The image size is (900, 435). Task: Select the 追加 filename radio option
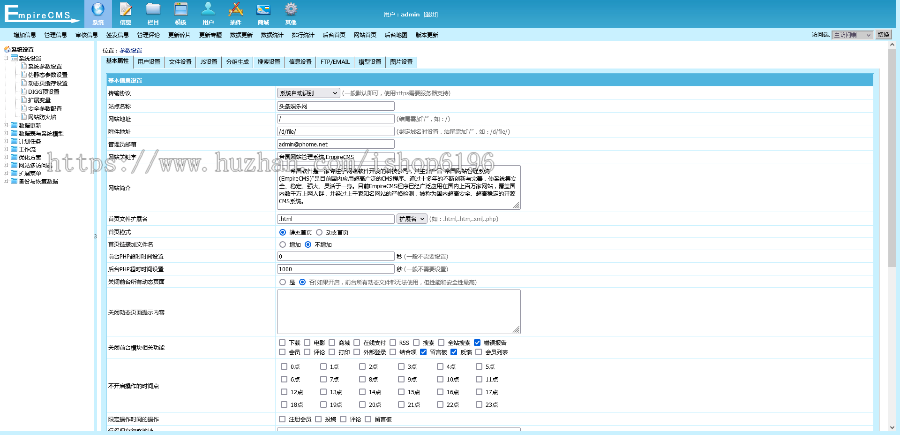coord(282,244)
